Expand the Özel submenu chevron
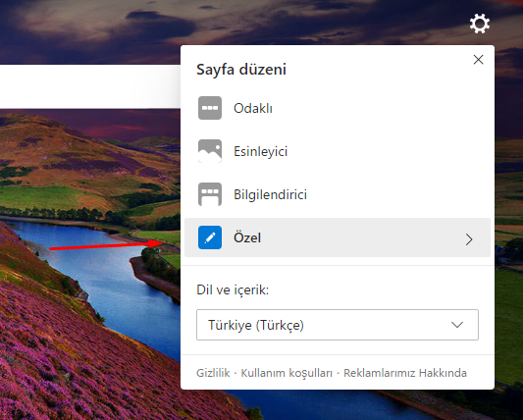The width and height of the screenshot is (523, 420). (469, 239)
